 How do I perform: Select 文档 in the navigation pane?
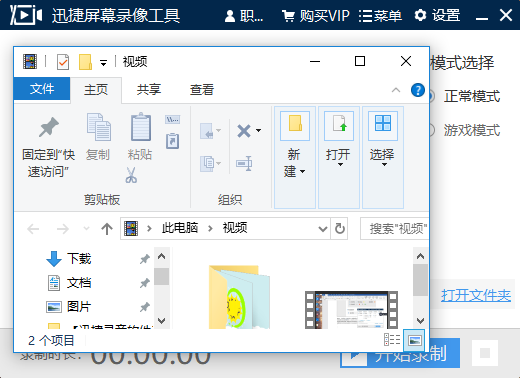tap(79, 283)
